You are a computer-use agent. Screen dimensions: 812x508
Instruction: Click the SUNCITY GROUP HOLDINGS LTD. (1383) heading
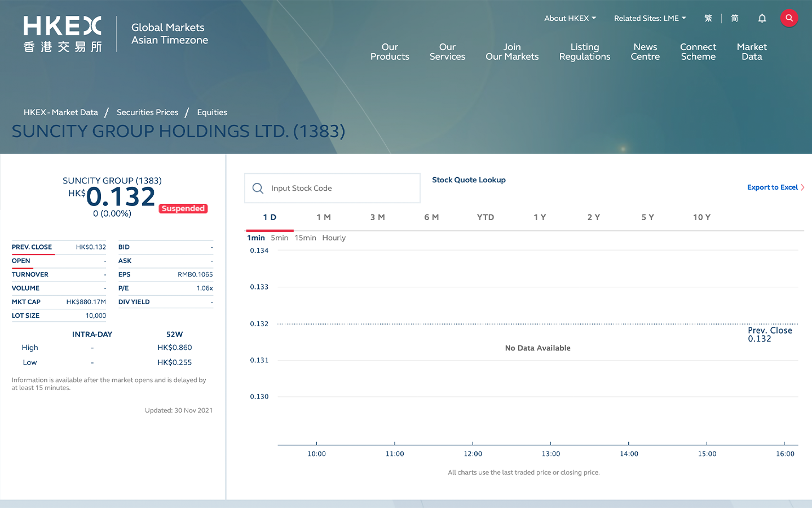(178, 132)
